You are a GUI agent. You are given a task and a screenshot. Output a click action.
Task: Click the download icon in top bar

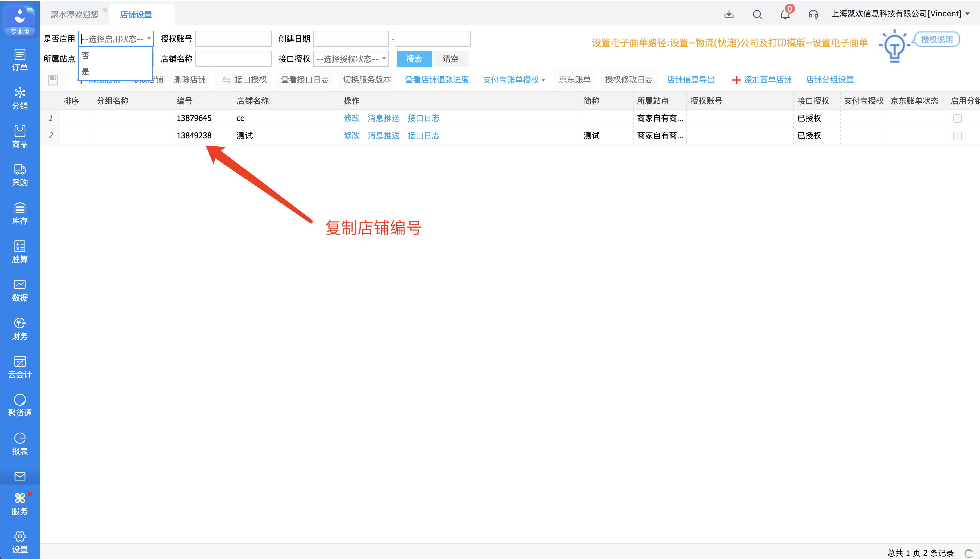[729, 15]
